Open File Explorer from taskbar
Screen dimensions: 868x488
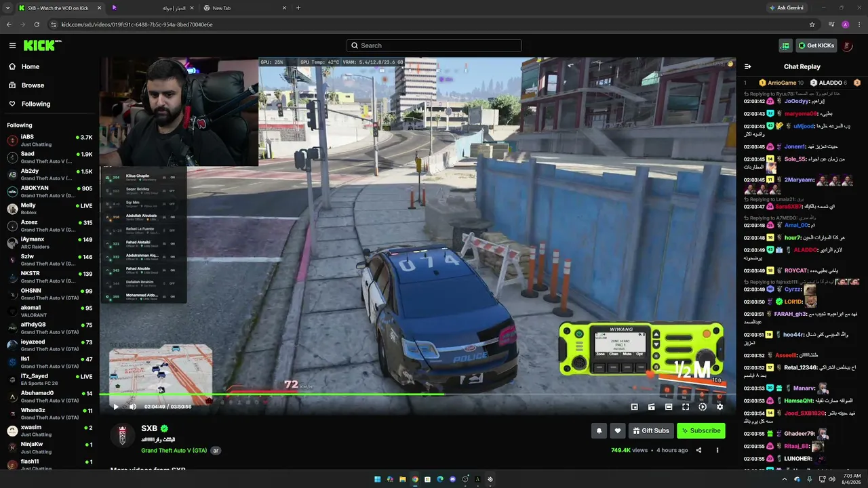click(402, 479)
